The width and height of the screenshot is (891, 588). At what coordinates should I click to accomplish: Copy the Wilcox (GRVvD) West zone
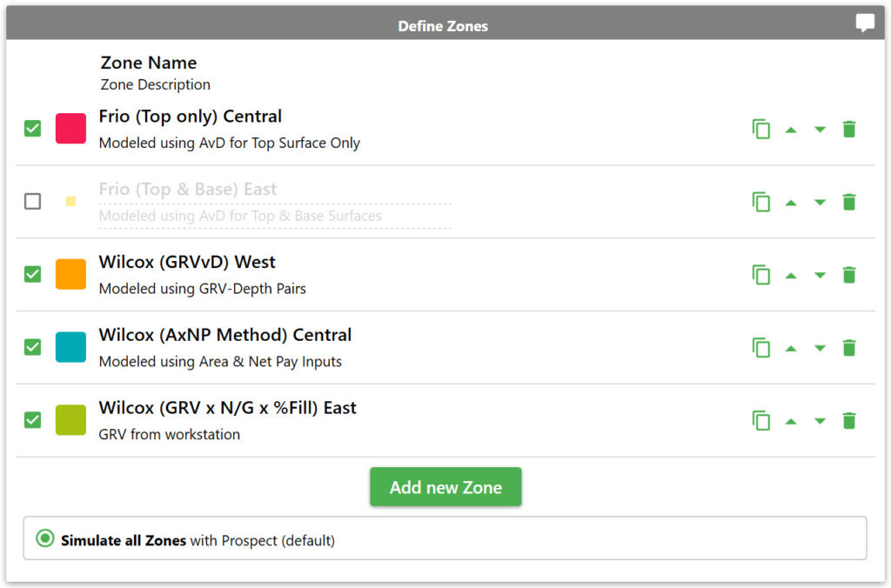(760, 275)
